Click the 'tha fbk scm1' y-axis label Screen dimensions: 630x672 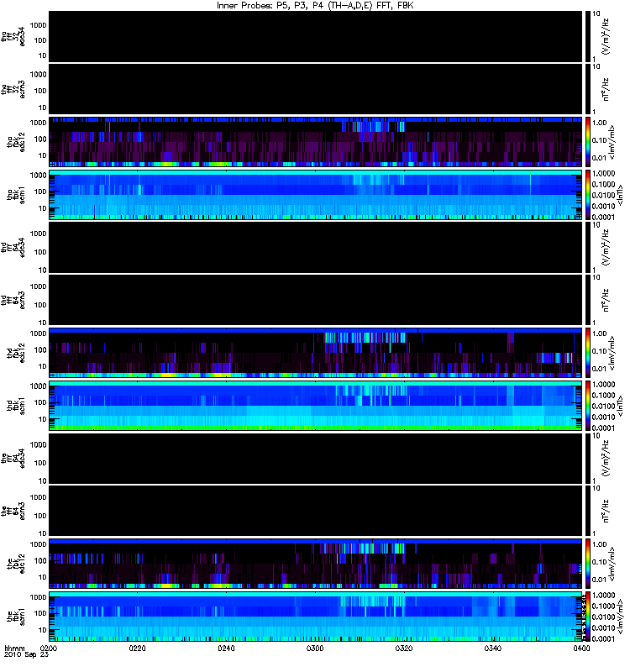16,195
